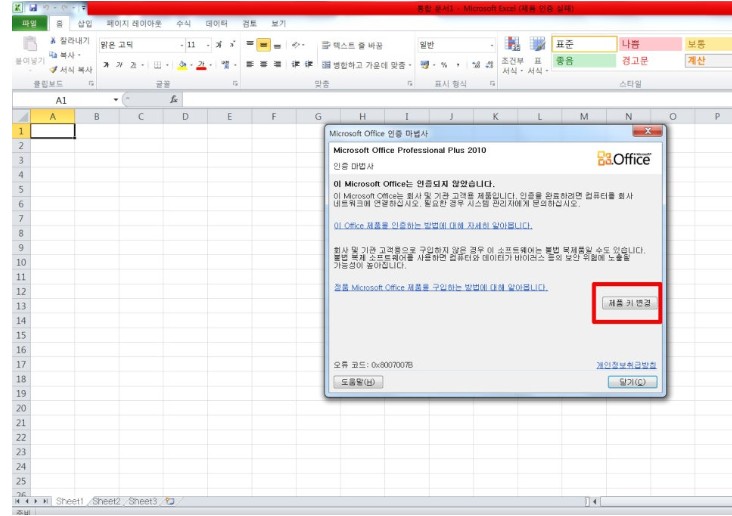Decrease font size with the shrink-font icon

pyautogui.click(x=232, y=44)
